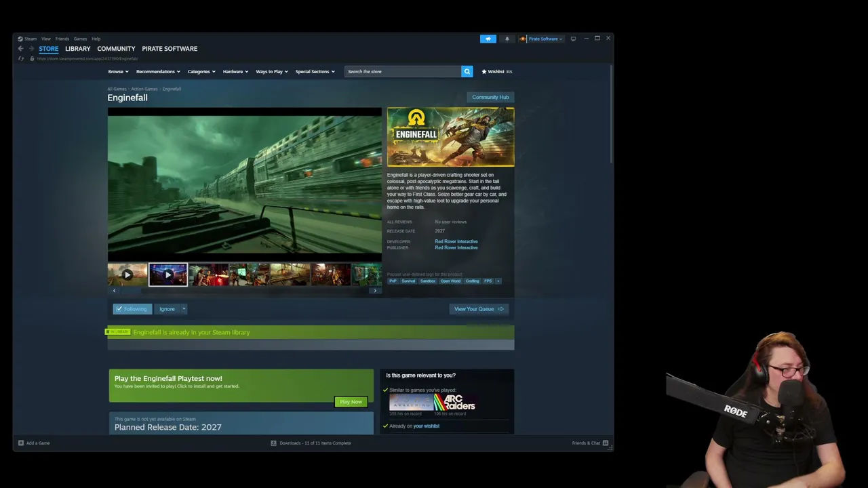Open the Pirate Software account dropdown

pos(545,39)
